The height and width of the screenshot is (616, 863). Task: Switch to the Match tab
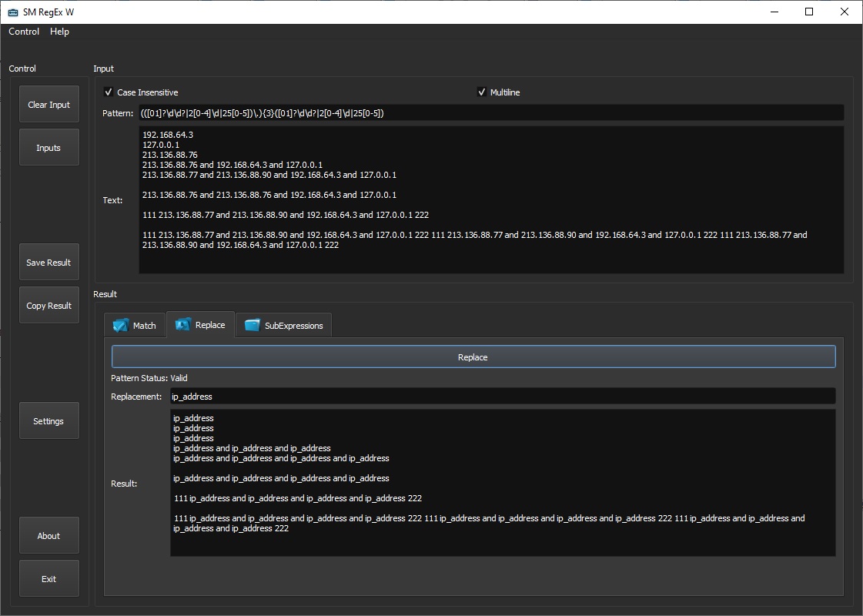[135, 326]
